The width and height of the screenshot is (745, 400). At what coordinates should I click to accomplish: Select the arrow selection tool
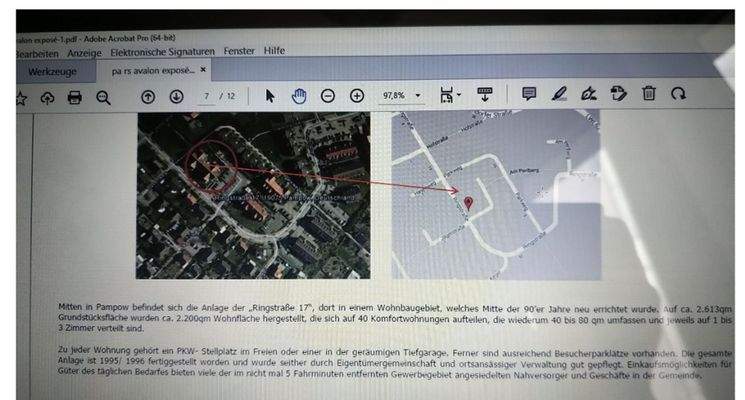269,96
